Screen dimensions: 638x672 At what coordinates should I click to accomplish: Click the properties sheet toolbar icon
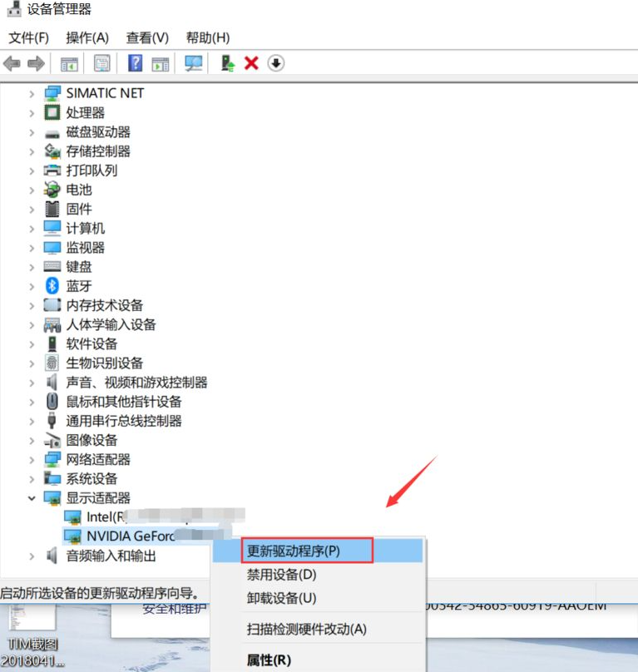[x=101, y=63]
